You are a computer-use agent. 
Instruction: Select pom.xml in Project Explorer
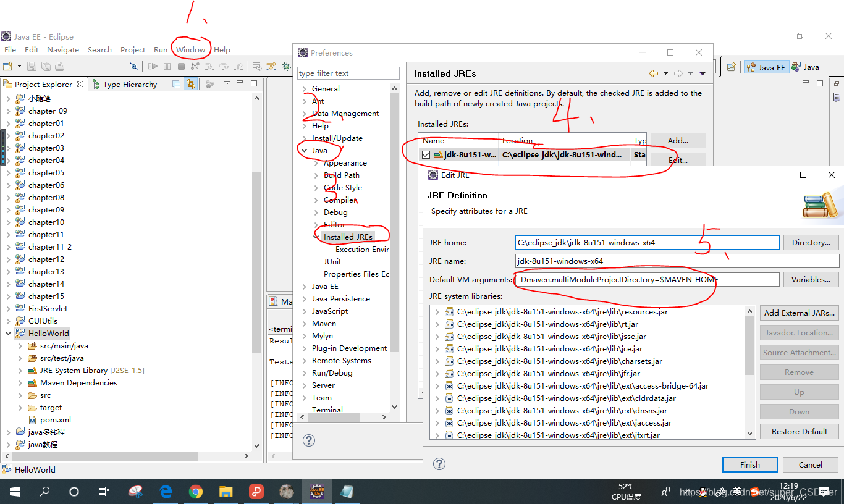[x=56, y=420]
